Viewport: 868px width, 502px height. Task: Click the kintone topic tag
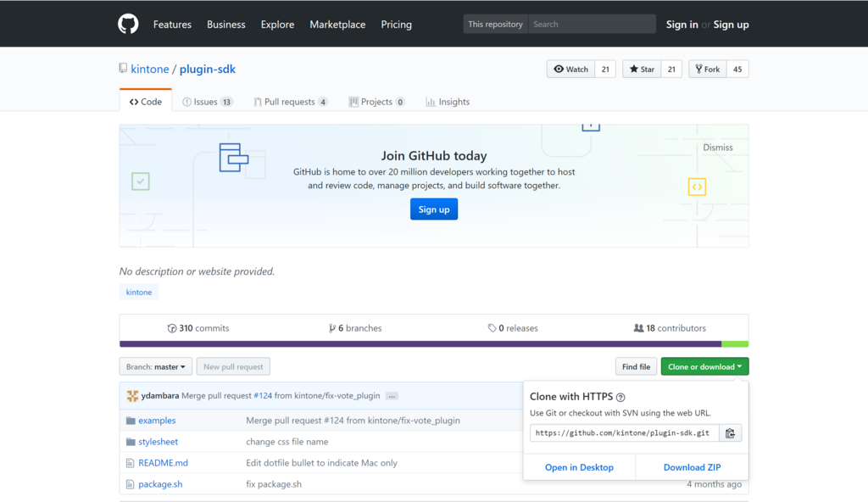[139, 292]
